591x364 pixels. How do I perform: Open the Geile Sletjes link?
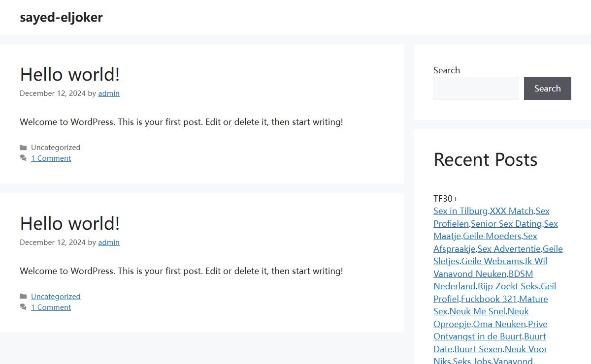(x=446, y=261)
